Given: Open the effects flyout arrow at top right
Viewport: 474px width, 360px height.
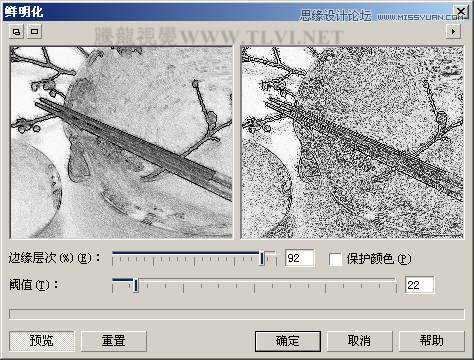Looking at the screenshot, I should point(453,32).
